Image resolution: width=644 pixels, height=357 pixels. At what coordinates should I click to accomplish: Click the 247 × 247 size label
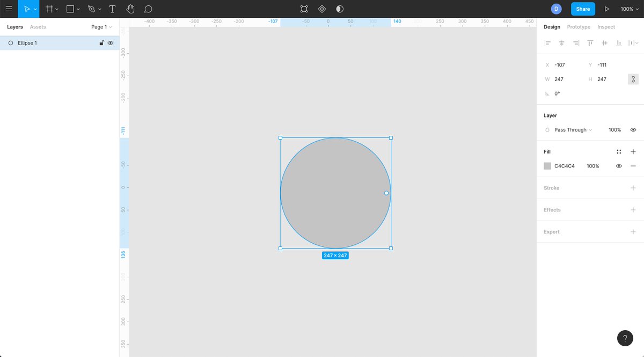(335, 256)
